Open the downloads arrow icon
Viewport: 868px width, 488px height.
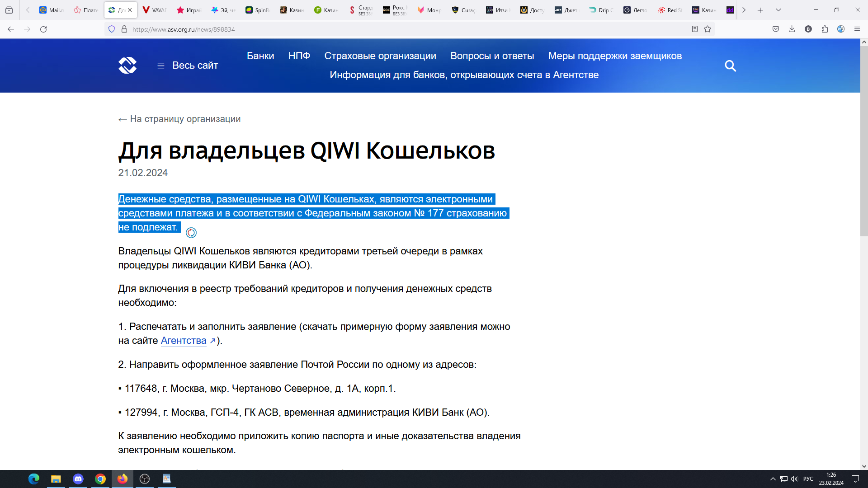point(792,29)
